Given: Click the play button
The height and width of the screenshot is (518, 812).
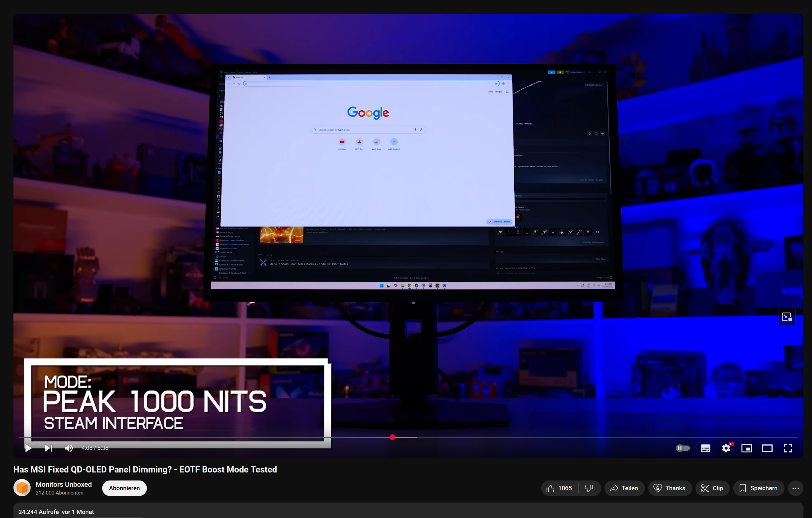Looking at the screenshot, I should (x=28, y=448).
